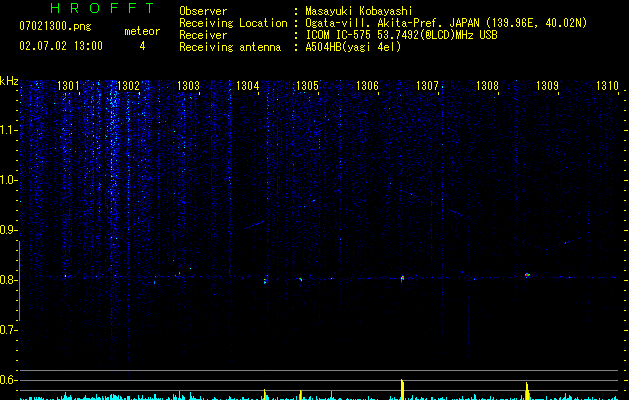The width and height of the screenshot is (629, 400).
Task: Select the meteor count value 4
Action: (142, 46)
